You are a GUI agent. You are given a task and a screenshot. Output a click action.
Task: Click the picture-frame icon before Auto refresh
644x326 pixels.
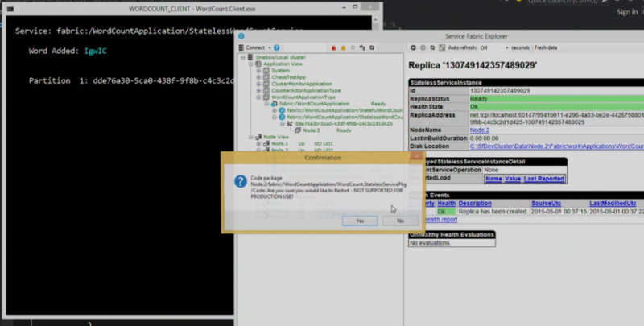(x=442, y=47)
